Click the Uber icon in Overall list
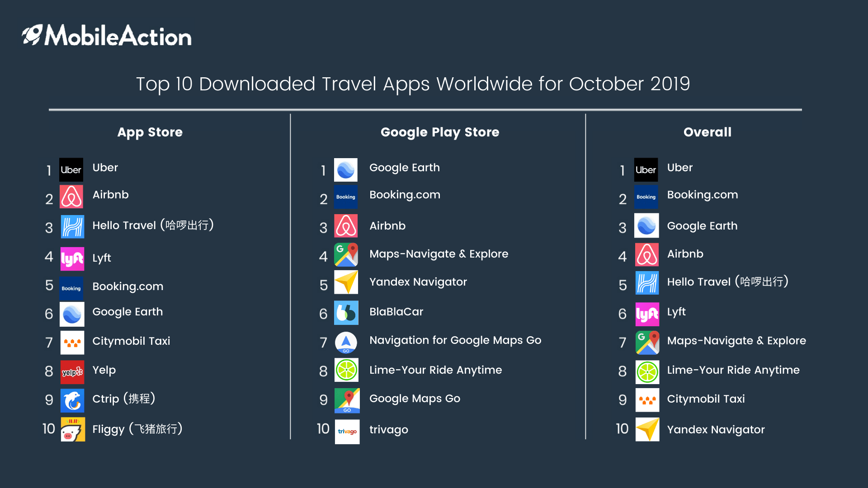 pyautogui.click(x=646, y=170)
